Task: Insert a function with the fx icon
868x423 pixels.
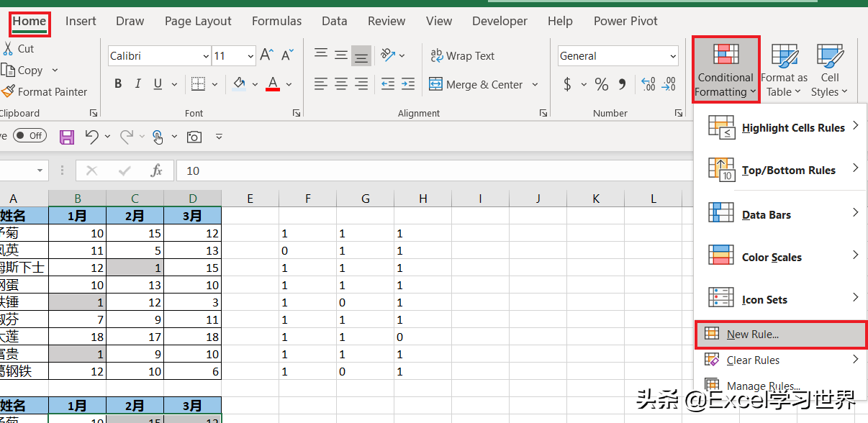Action: [x=156, y=170]
